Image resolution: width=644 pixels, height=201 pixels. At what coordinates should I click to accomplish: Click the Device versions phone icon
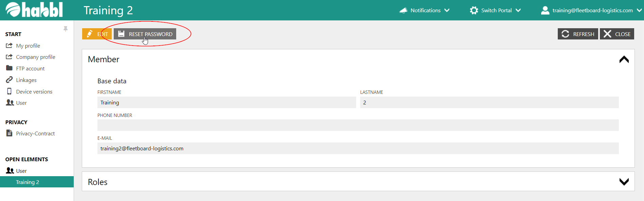point(9,91)
